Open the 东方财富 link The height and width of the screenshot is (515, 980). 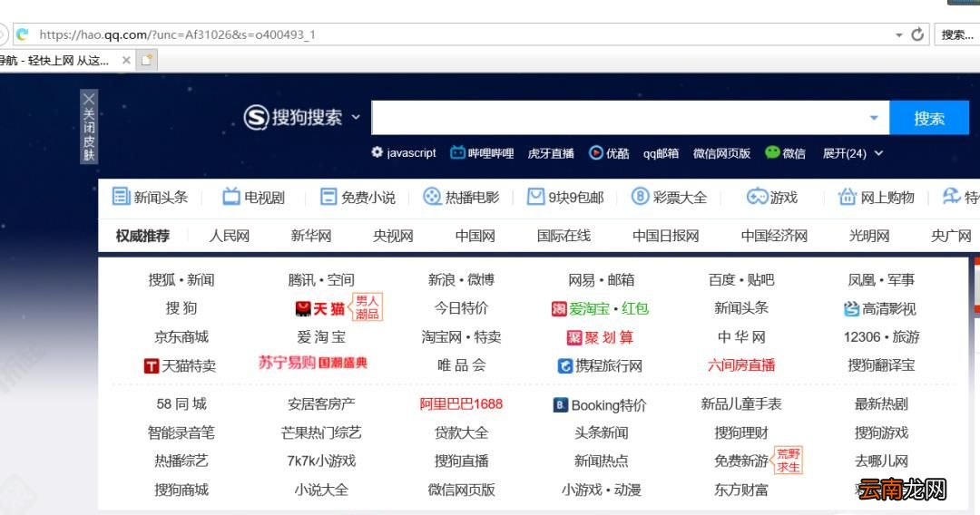pos(741,490)
